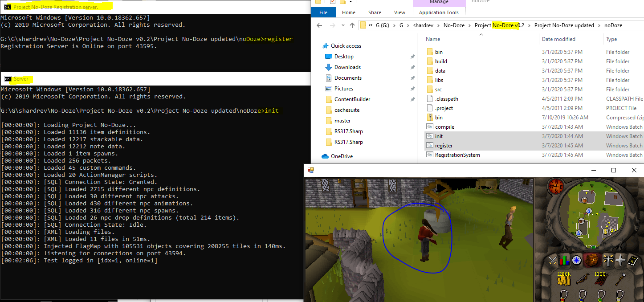Expand arrow after Project No-Doze updated
This screenshot has height=302, width=644.
pyautogui.click(x=599, y=25)
